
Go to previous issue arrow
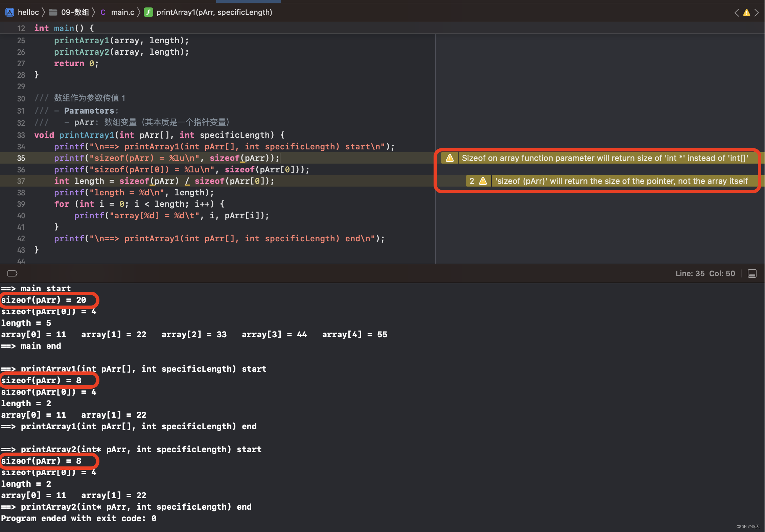click(x=737, y=13)
